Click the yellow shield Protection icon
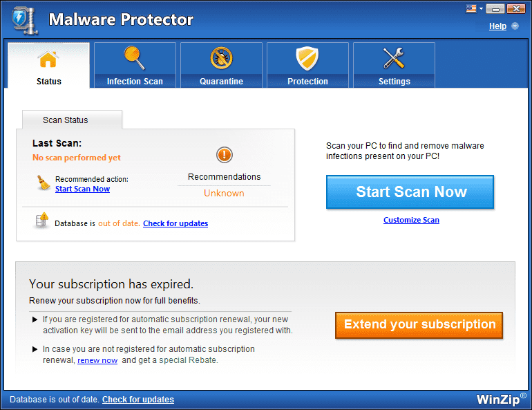532x410 pixels. (x=307, y=58)
